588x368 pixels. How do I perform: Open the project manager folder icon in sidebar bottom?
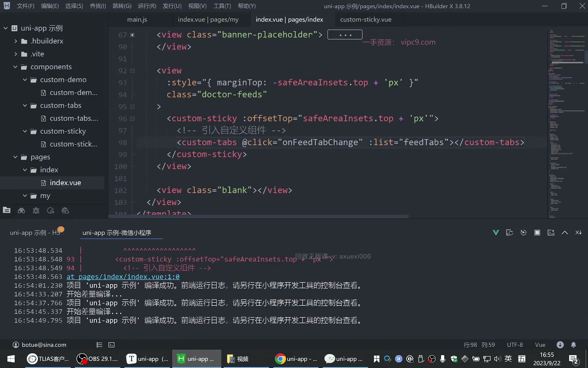pyautogui.click(x=7, y=210)
